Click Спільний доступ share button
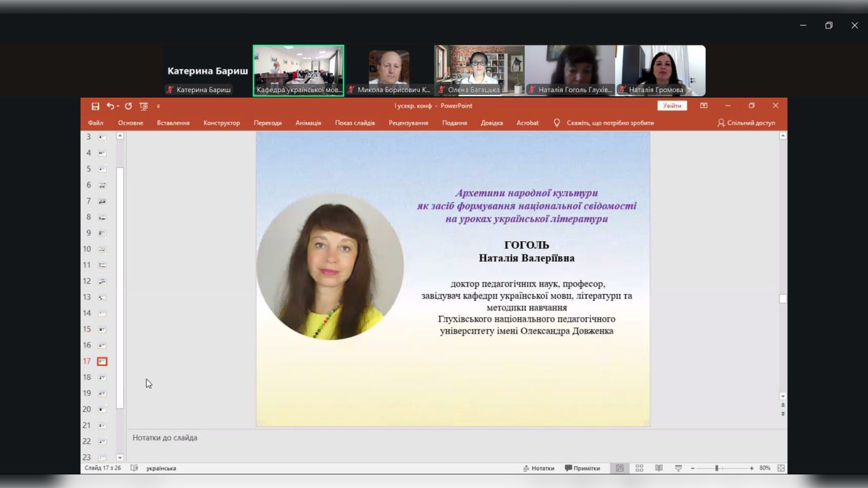 746,123
